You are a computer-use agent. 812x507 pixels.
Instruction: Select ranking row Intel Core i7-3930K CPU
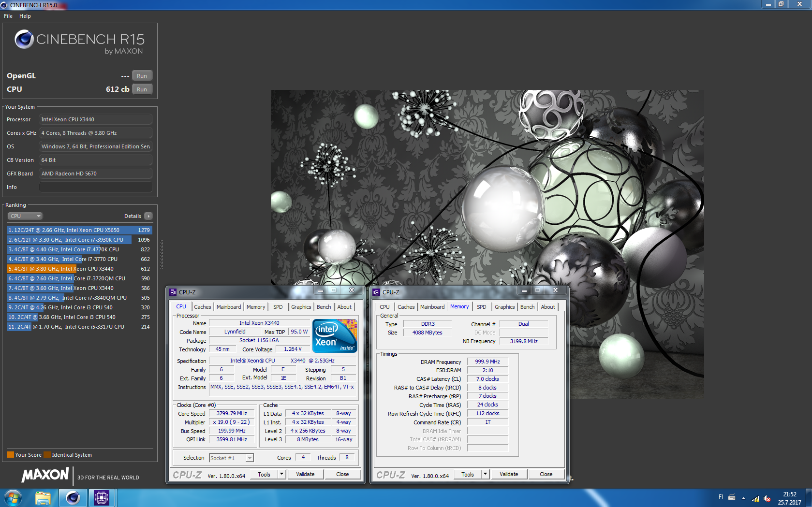[79, 240]
